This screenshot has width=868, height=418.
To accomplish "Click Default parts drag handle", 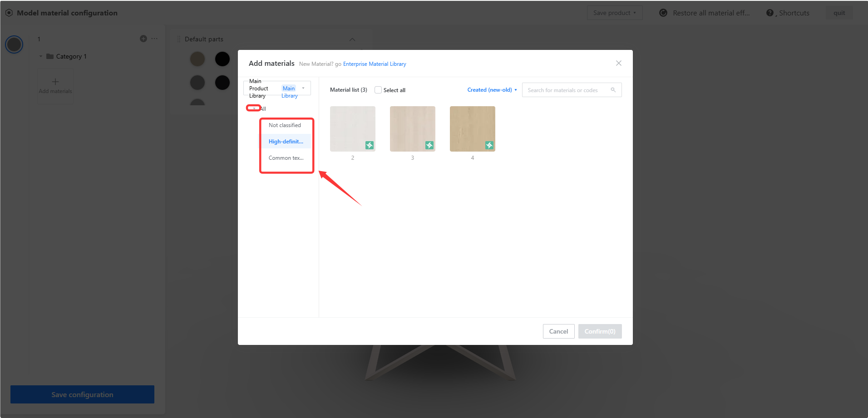I will point(178,39).
